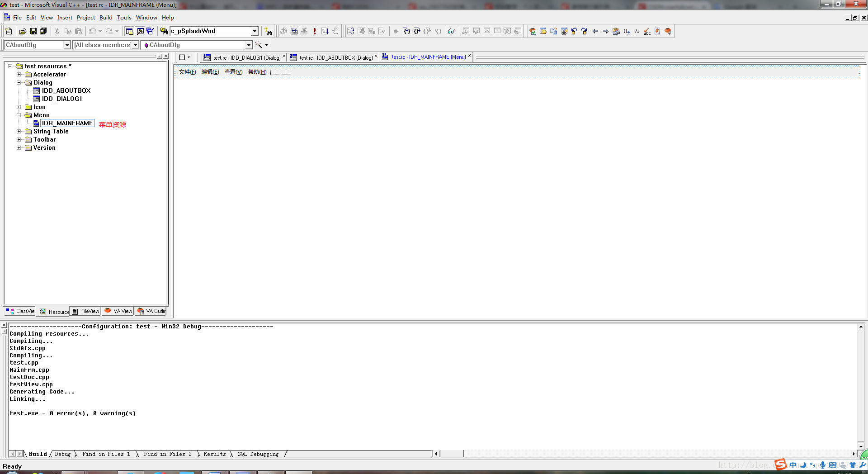The height and width of the screenshot is (474, 868).
Task: Collapse the Menu resource folder
Action: coord(19,115)
